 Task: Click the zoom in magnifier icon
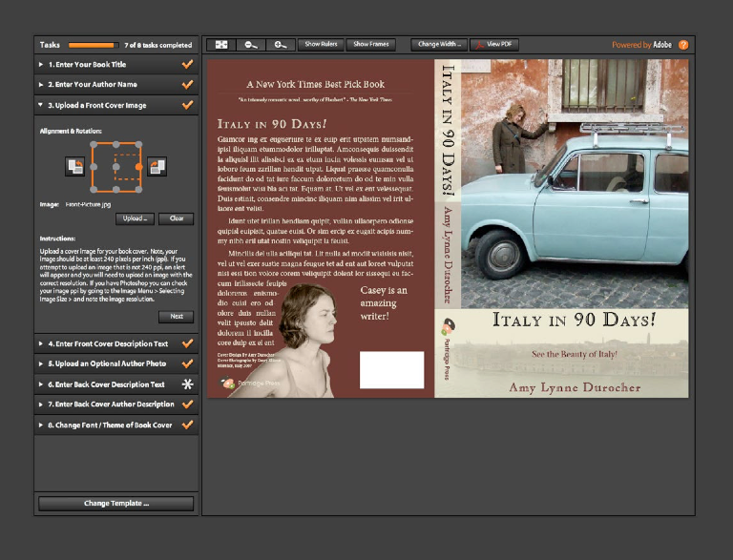click(x=279, y=45)
